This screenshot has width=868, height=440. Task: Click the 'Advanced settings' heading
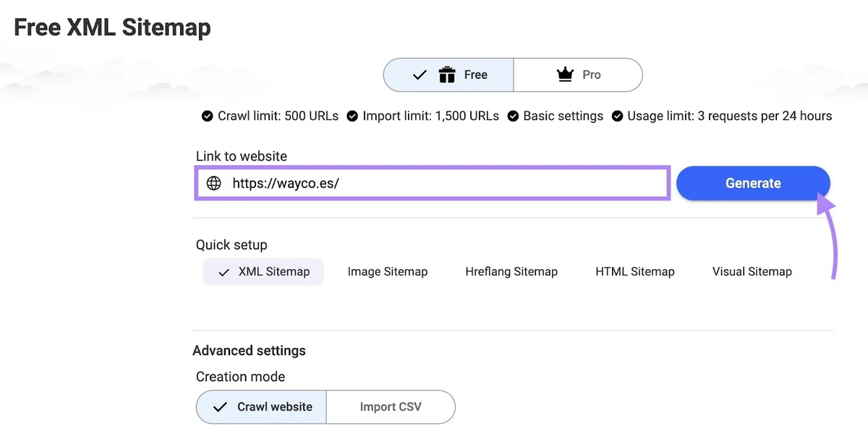249,351
